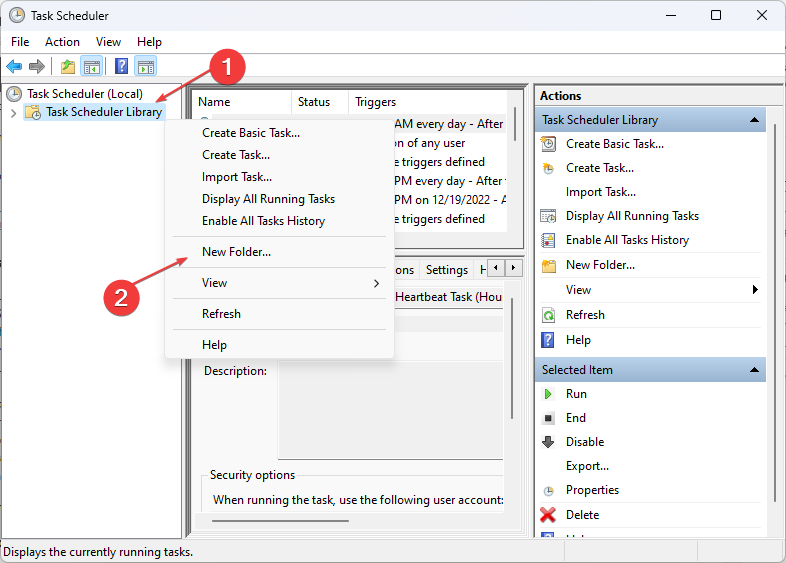Viewport: 786px width, 563px height.
Task: Click Properties link in Selected Item section
Action: point(592,490)
